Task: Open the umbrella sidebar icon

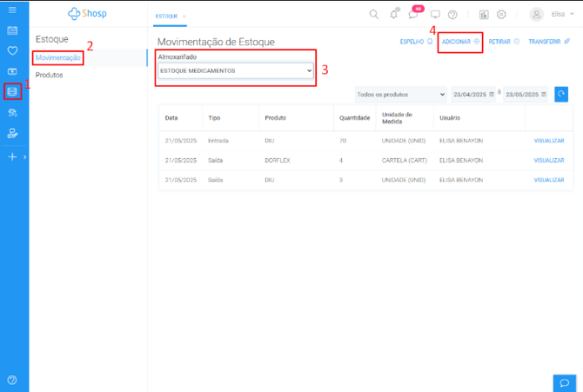Action: click(12, 113)
